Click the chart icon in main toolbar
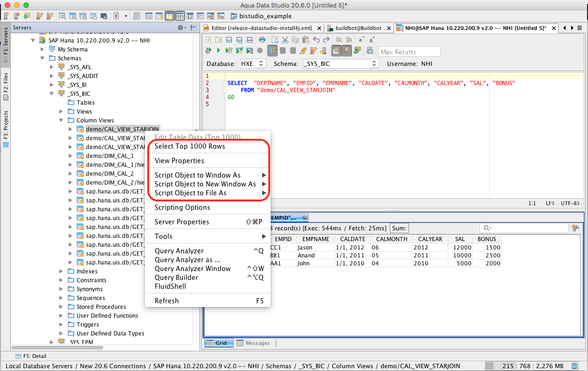The height and width of the screenshot is (371, 588). [x=221, y=16]
